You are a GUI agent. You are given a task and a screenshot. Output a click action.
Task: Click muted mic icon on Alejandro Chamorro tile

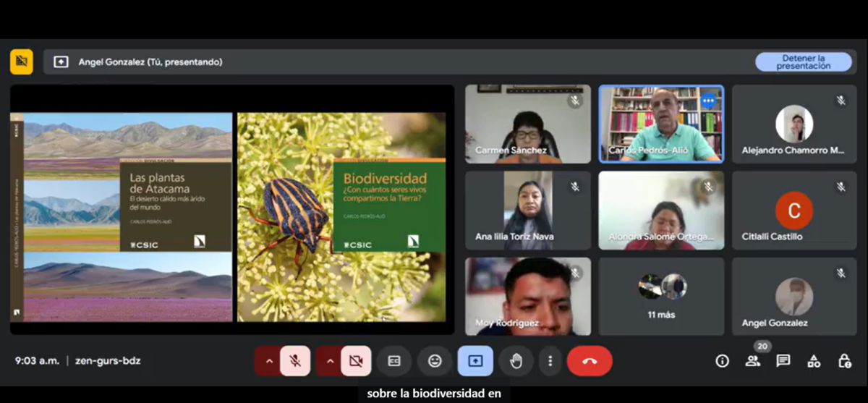pyautogui.click(x=841, y=101)
